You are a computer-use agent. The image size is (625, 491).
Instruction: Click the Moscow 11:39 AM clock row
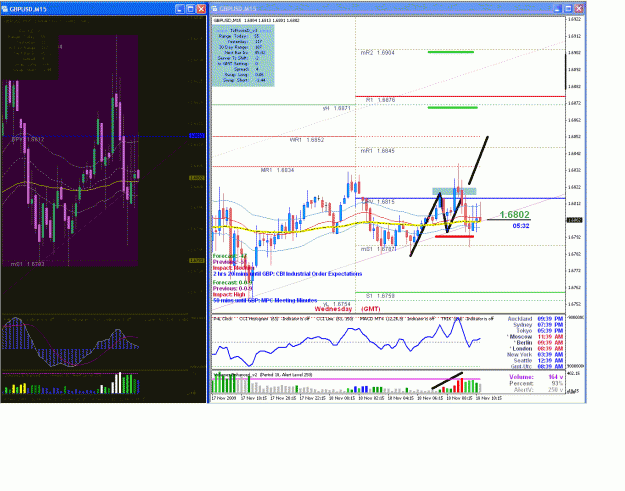tap(536, 337)
